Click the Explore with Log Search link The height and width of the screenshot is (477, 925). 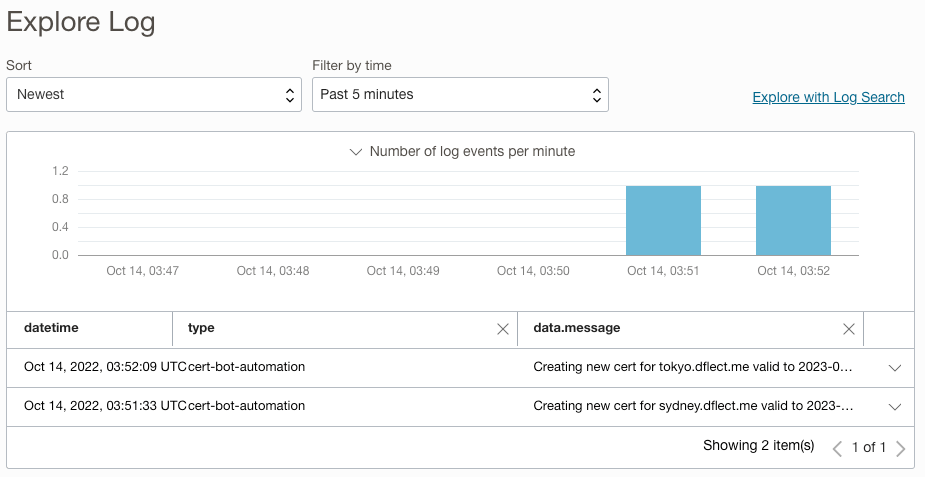click(x=828, y=97)
